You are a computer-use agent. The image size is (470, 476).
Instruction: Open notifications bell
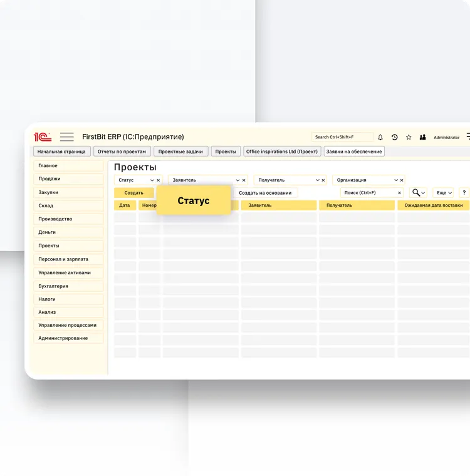pyautogui.click(x=380, y=137)
